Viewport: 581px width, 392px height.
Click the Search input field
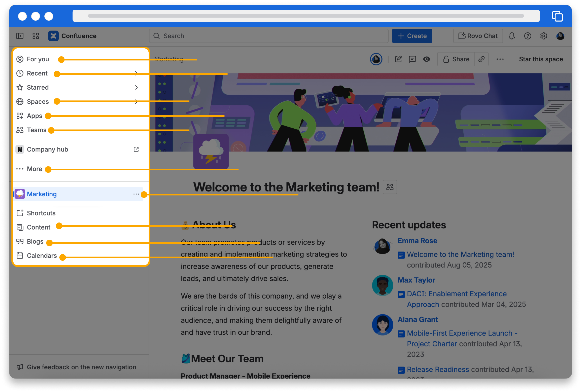(x=269, y=36)
